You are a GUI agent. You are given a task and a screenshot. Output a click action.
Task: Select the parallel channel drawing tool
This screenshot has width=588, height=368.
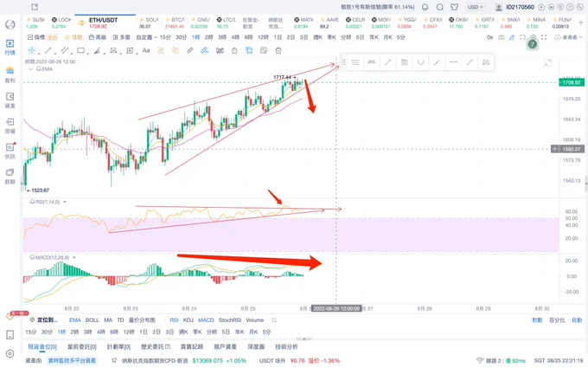65,50
